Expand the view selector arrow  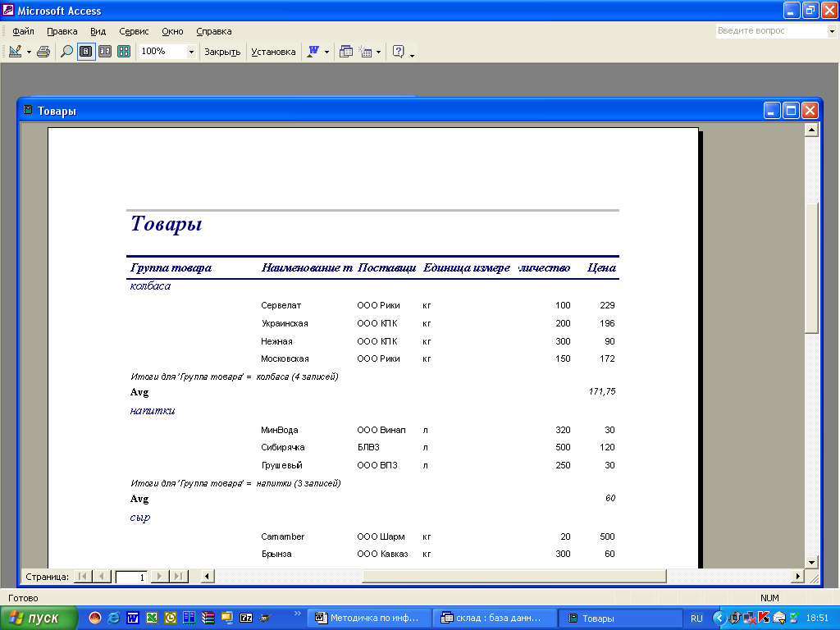[29, 52]
